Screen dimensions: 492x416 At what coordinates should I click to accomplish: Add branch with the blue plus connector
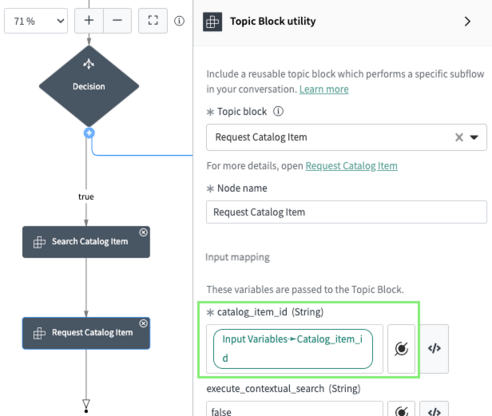(89, 133)
